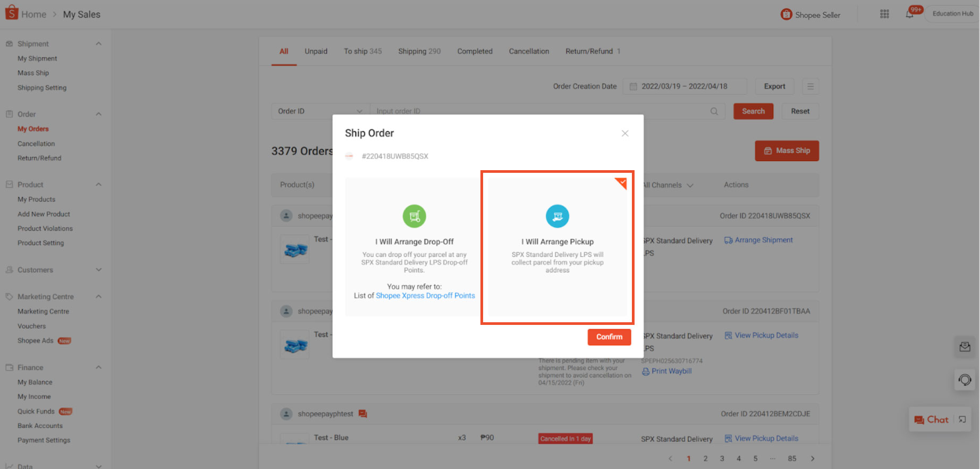
Task: Open the Chat panel
Action: [x=931, y=420]
